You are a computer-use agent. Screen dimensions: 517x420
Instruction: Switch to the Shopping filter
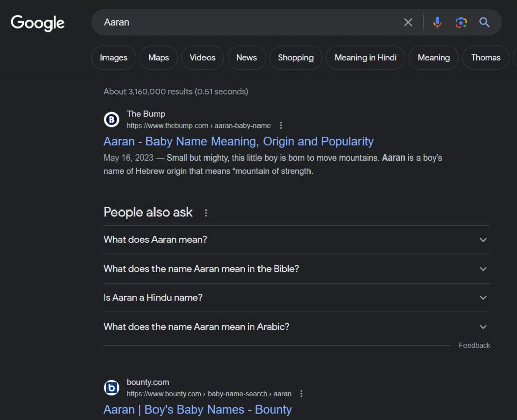point(296,58)
